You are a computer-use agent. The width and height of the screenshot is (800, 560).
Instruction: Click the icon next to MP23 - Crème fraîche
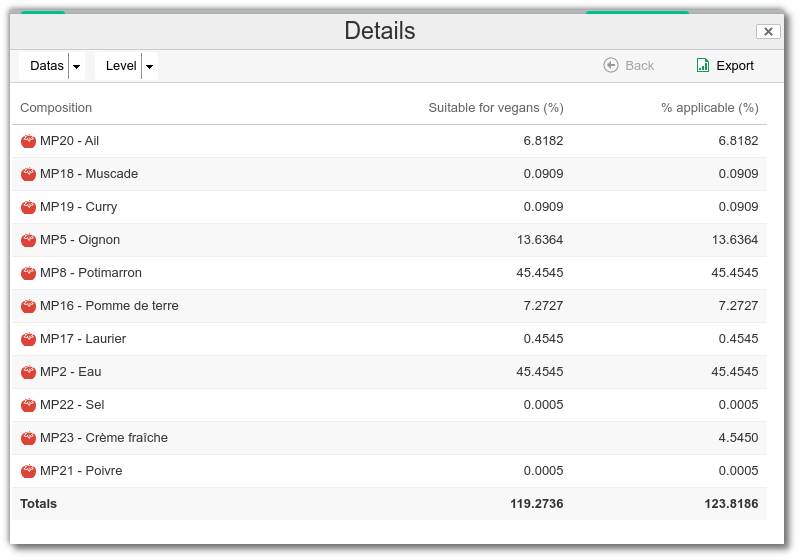28,438
